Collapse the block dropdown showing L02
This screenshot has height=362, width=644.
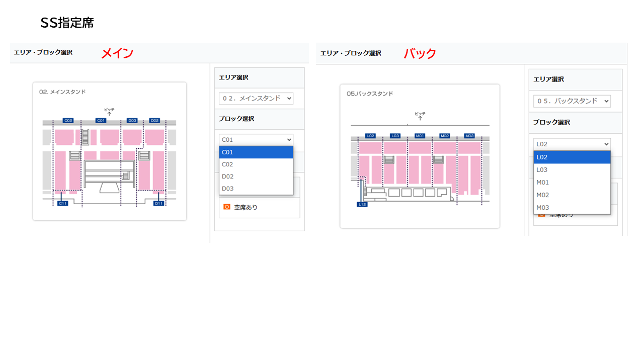tap(572, 144)
